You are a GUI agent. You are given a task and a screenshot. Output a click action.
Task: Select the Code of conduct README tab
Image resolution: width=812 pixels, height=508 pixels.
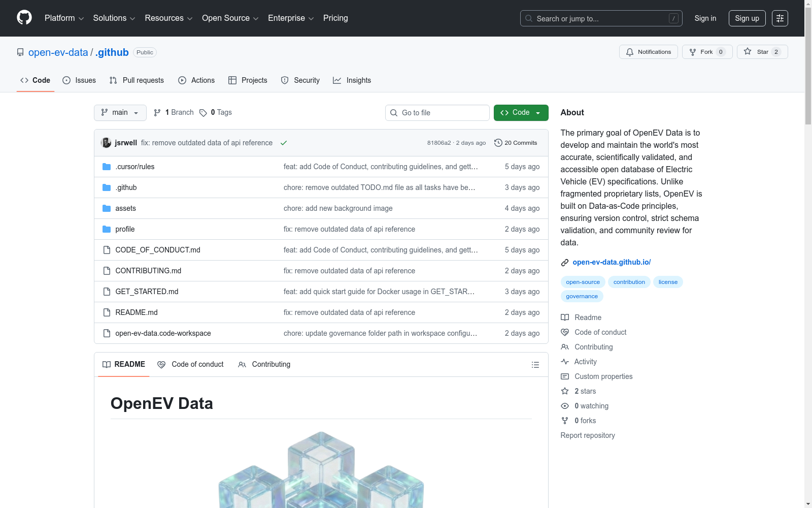[191, 364]
